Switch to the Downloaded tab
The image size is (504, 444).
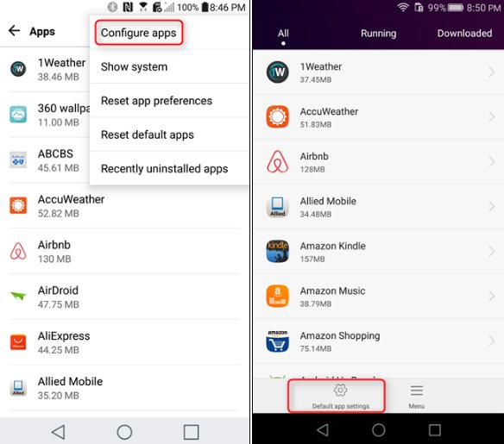point(464,34)
